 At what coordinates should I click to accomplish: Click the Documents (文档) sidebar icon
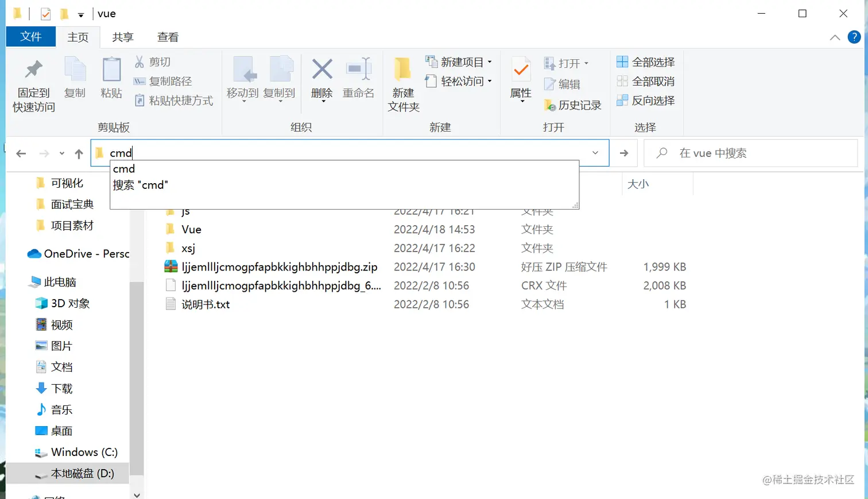[41, 367]
